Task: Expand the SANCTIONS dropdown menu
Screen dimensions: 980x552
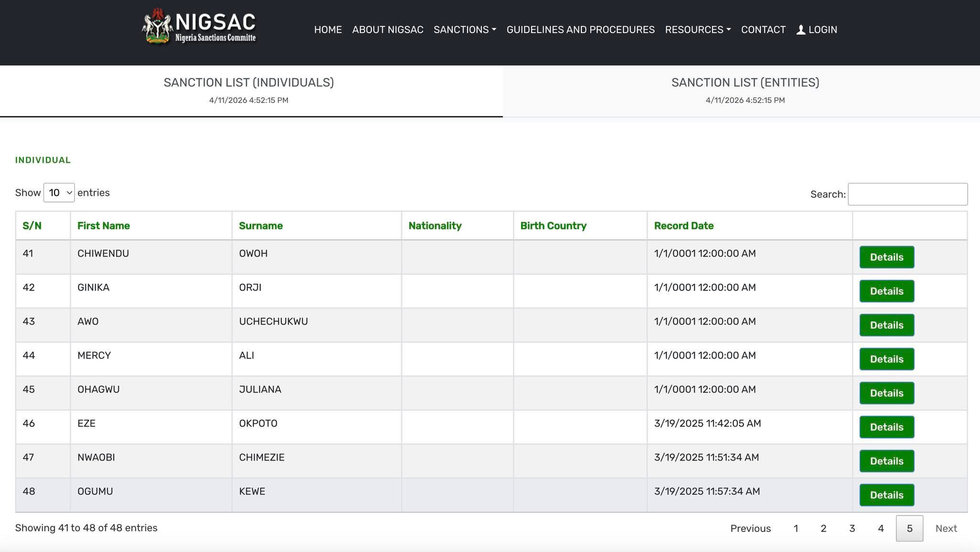Action: coord(465,30)
